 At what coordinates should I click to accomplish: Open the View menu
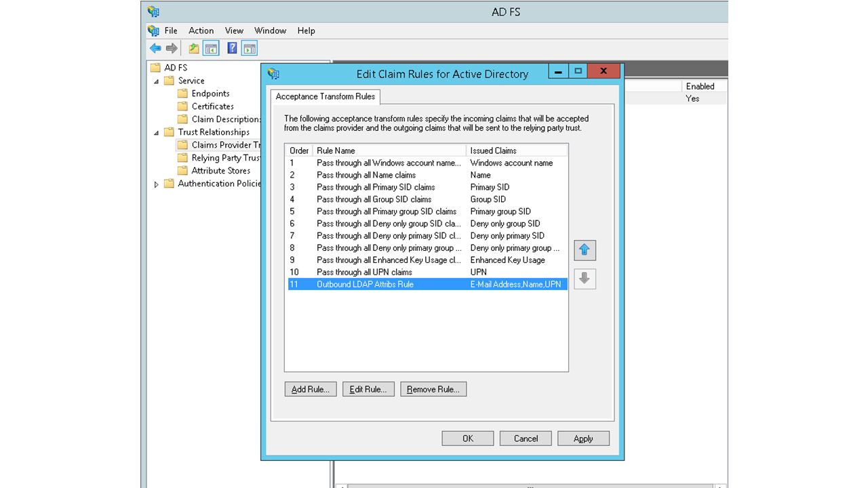234,30
